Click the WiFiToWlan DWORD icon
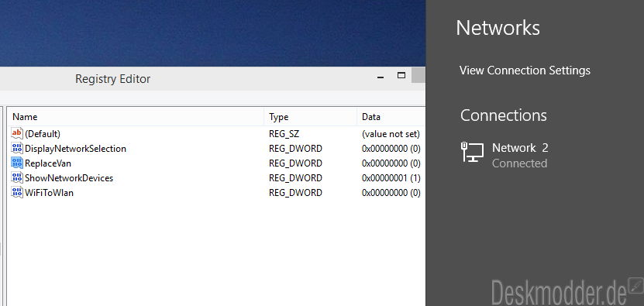This screenshot has height=306, width=644. pos(17,193)
